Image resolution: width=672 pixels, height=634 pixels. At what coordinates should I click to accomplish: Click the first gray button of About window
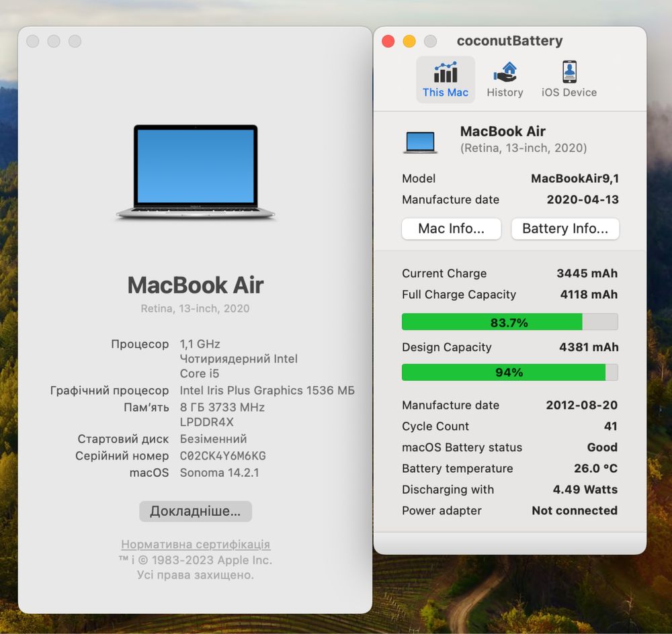tap(32, 41)
